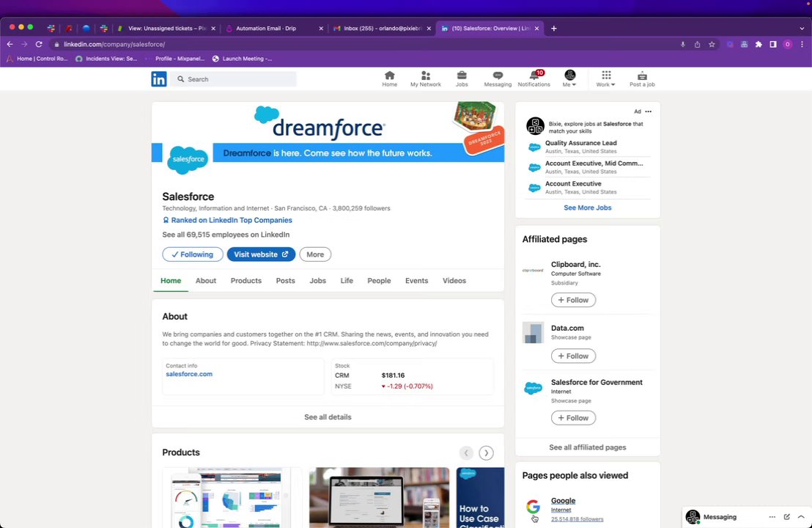The image size is (812, 528).
Task: Click the share icon in address bar
Action: pos(698,45)
